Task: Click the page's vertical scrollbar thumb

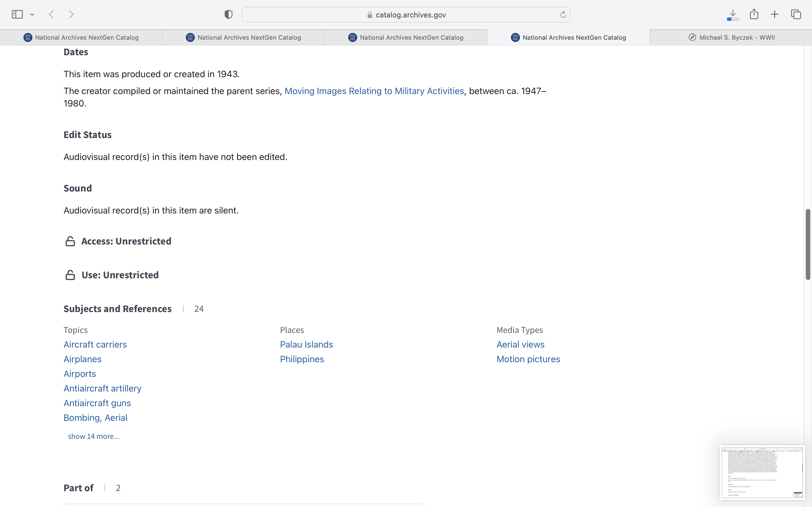Action: [x=808, y=244]
